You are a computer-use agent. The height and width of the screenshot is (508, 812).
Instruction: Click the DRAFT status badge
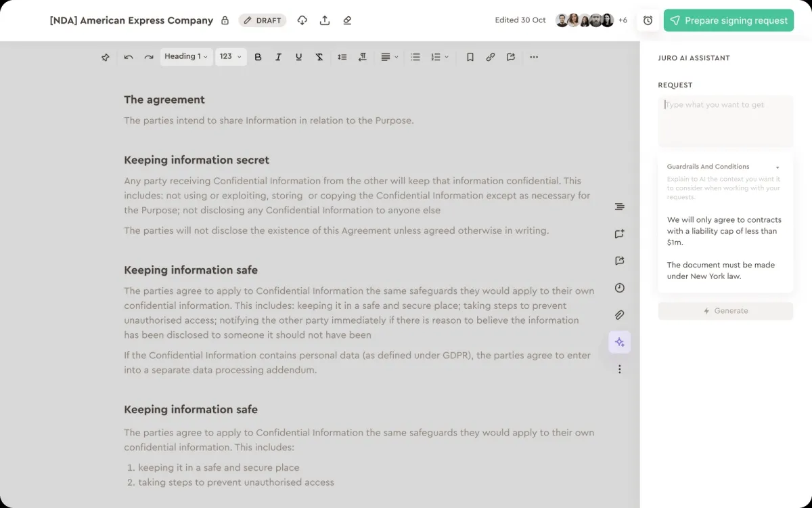coord(263,20)
